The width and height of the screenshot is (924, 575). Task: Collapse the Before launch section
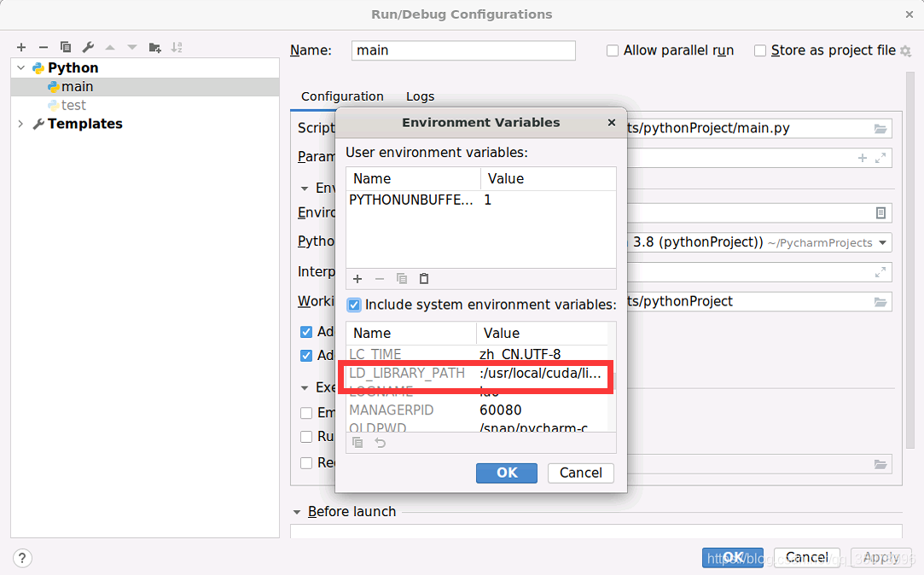click(296, 512)
